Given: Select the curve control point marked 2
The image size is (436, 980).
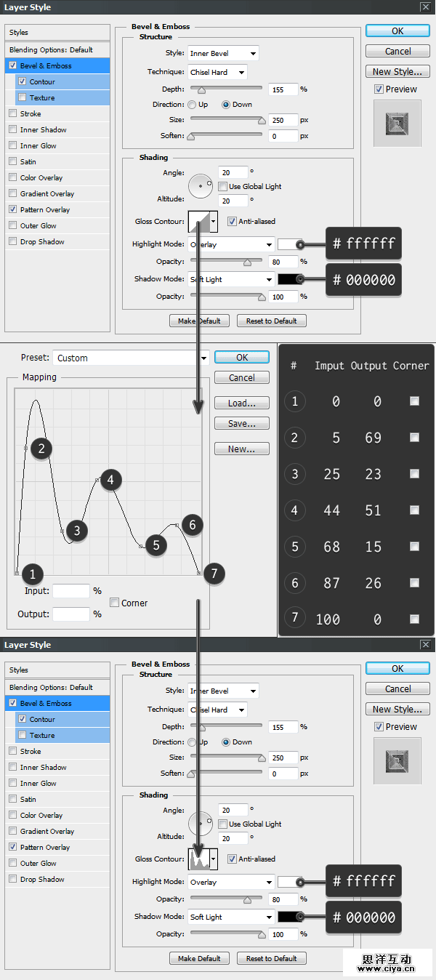Looking at the screenshot, I should 26,449.
